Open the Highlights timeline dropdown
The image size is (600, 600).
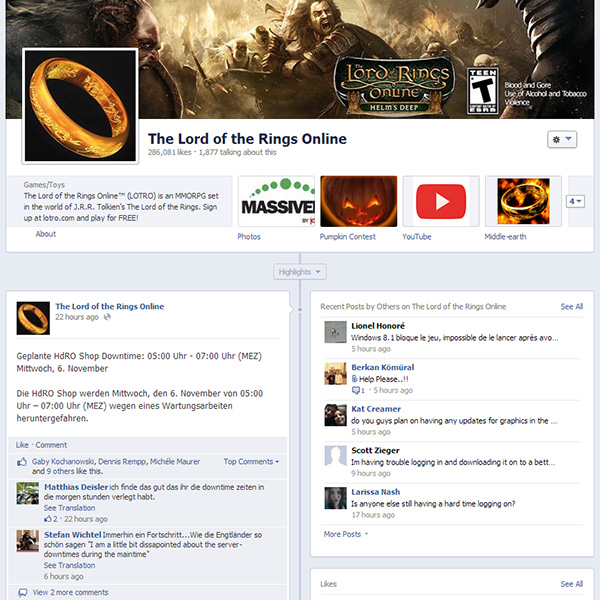[x=300, y=272]
